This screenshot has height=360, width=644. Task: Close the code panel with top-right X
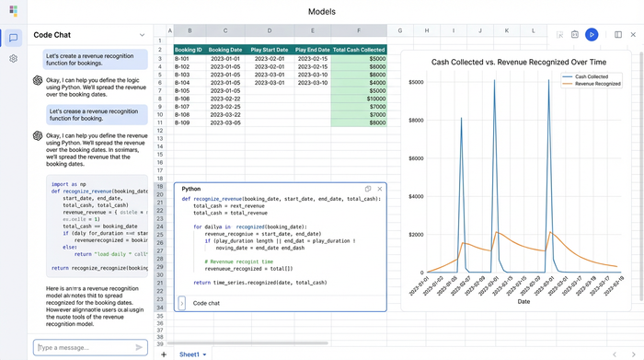point(633,34)
